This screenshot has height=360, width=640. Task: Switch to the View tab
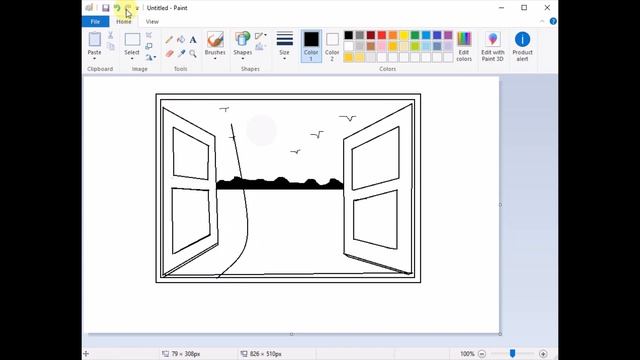[x=152, y=22]
